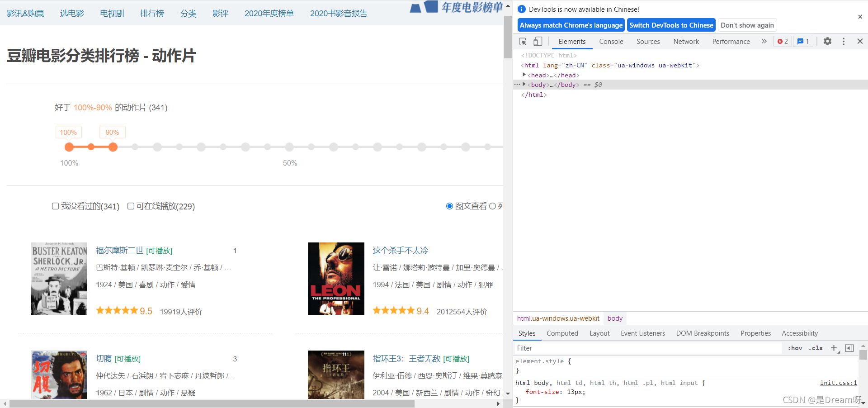This screenshot has width=868, height=408.
Task: Open the 2020年度榜单 navigation link
Action: click(269, 14)
